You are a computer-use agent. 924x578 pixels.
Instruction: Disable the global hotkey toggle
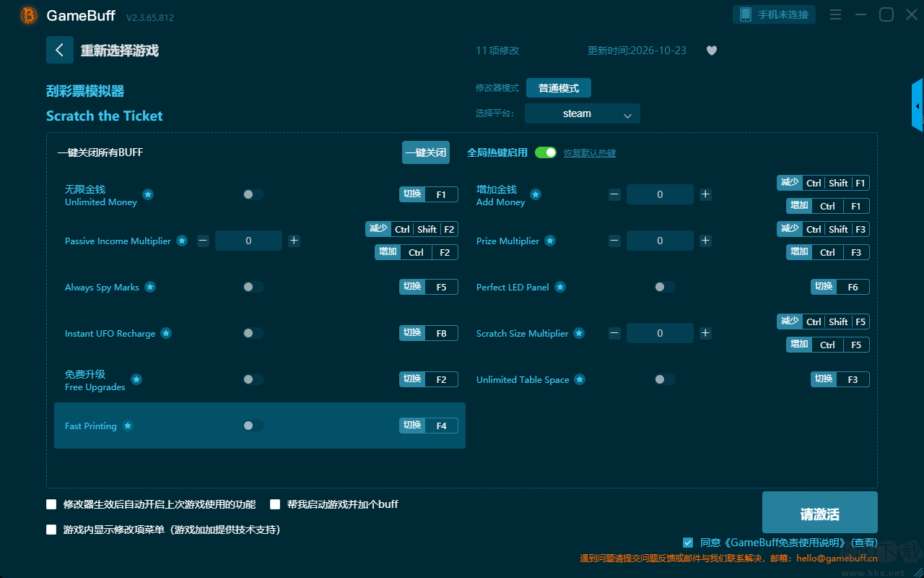coord(546,152)
